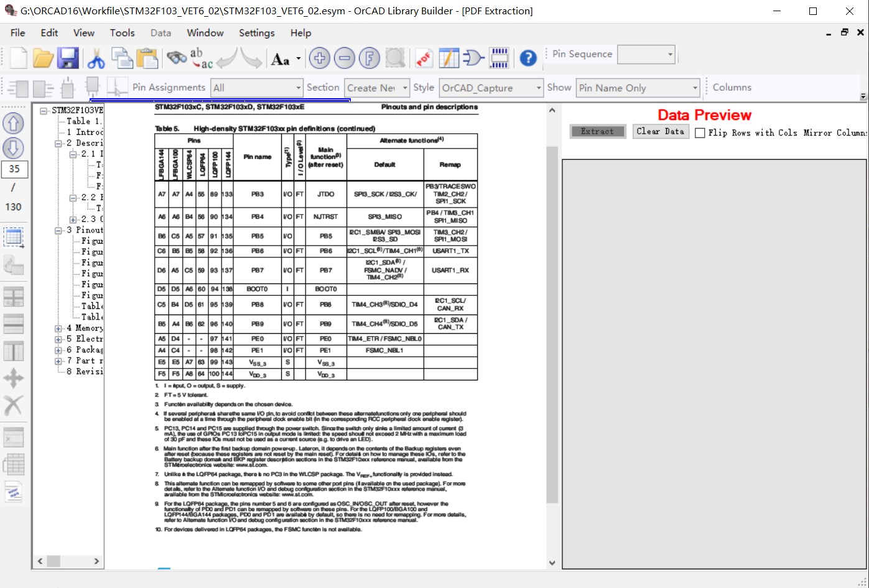Save the library file
The height and width of the screenshot is (588, 869).
68,58
